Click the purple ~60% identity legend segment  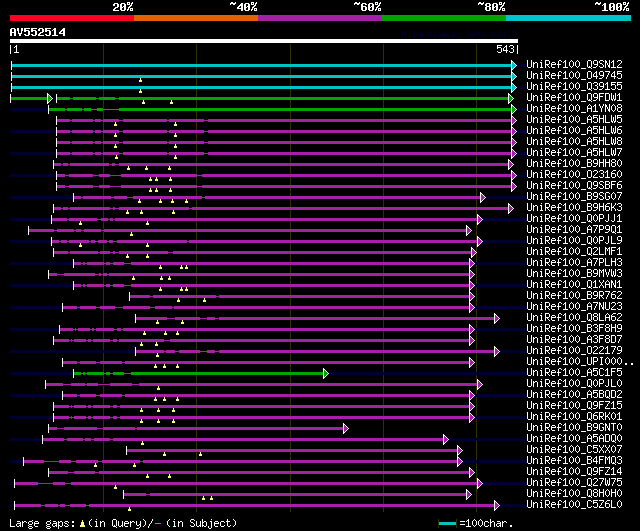click(320, 18)
